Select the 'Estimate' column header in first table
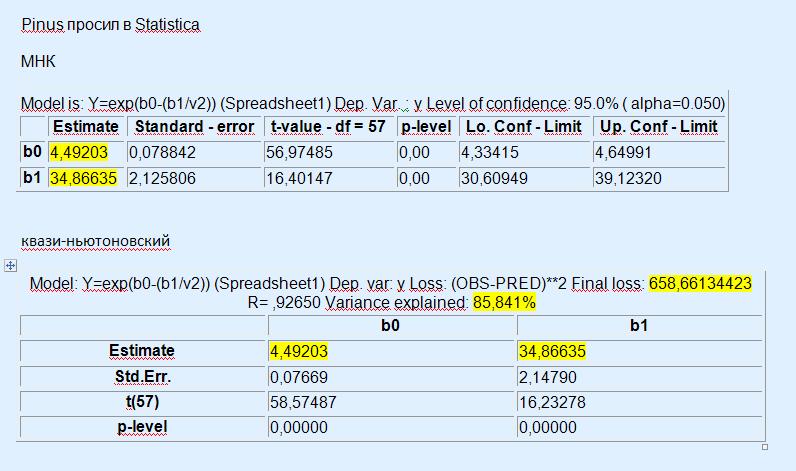The image size is (796, 471). coord(86,126)
